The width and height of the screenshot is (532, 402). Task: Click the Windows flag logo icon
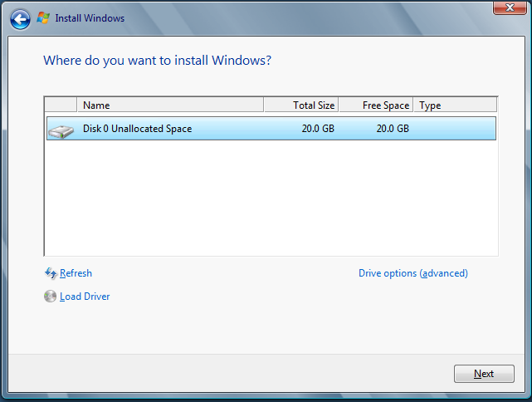[x=43, y=17]
